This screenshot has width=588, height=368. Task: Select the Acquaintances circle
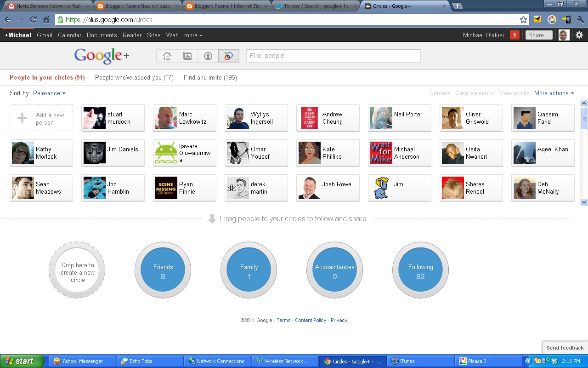[334, 270]
